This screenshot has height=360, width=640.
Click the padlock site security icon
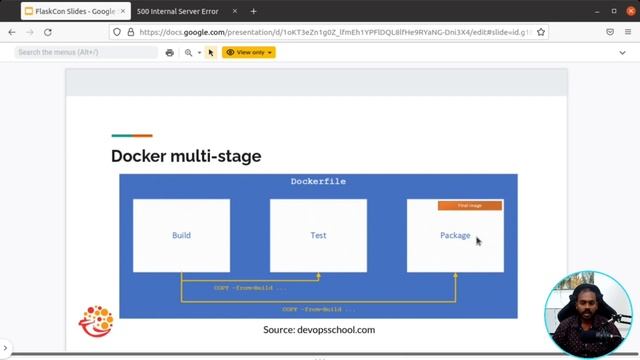point(131,32)
